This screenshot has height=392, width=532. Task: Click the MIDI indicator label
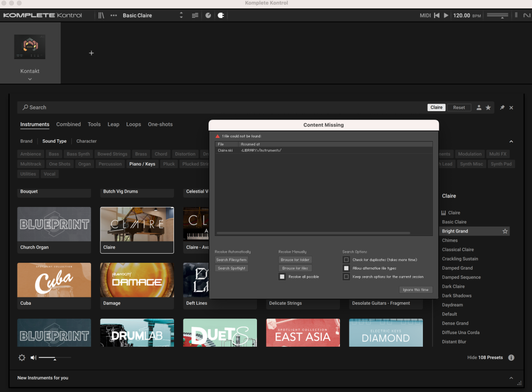[x=425, y=15]
